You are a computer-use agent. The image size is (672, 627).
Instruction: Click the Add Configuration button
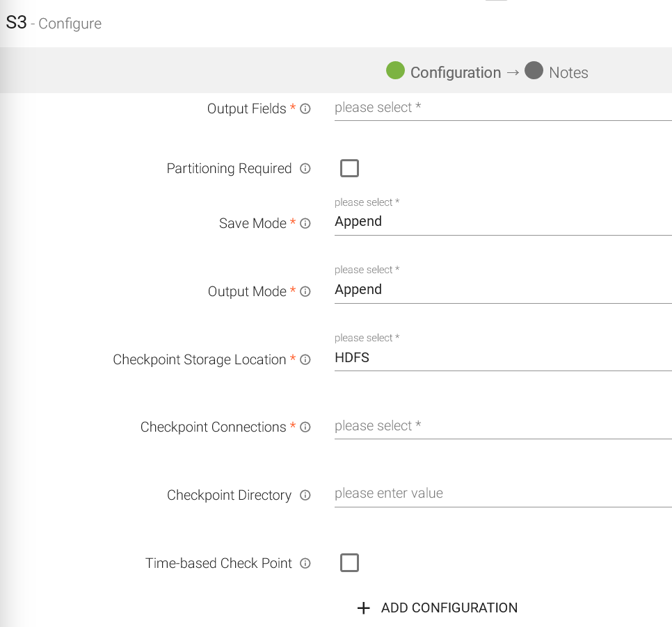tap(449, 608)
